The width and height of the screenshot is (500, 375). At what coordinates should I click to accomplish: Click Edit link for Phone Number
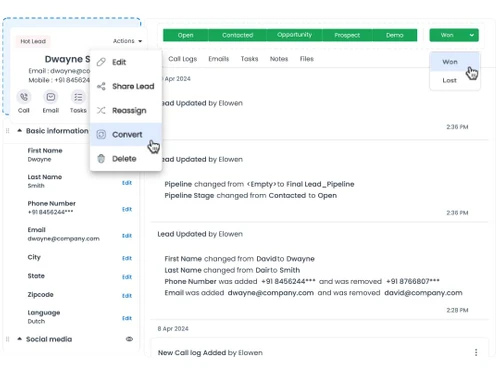click(127, 209)
